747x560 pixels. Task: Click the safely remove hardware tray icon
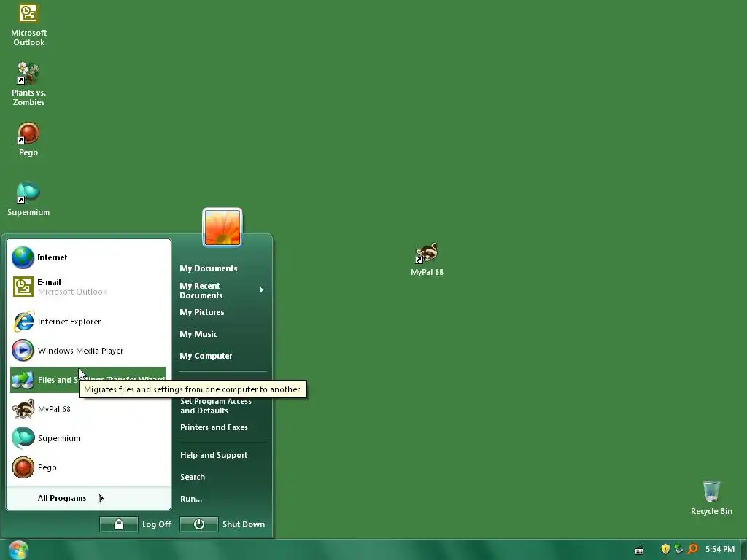click(x=678, y=550)
